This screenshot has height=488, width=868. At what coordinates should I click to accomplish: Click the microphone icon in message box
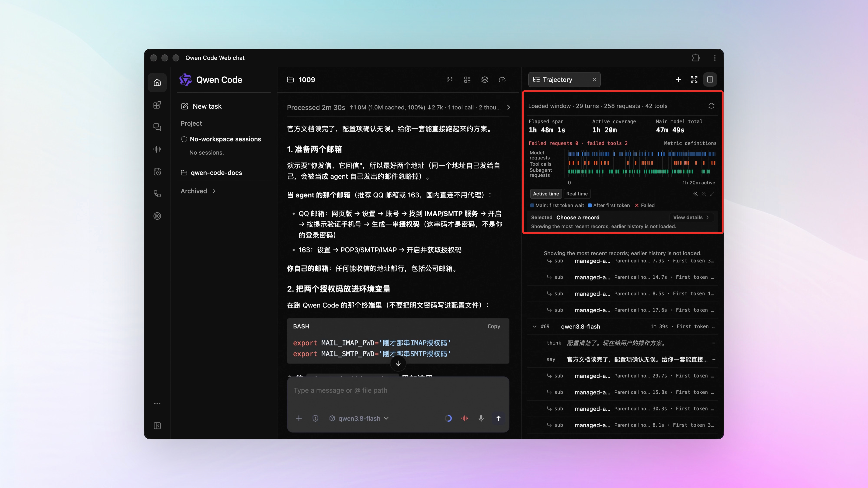[x=481, y=418]
